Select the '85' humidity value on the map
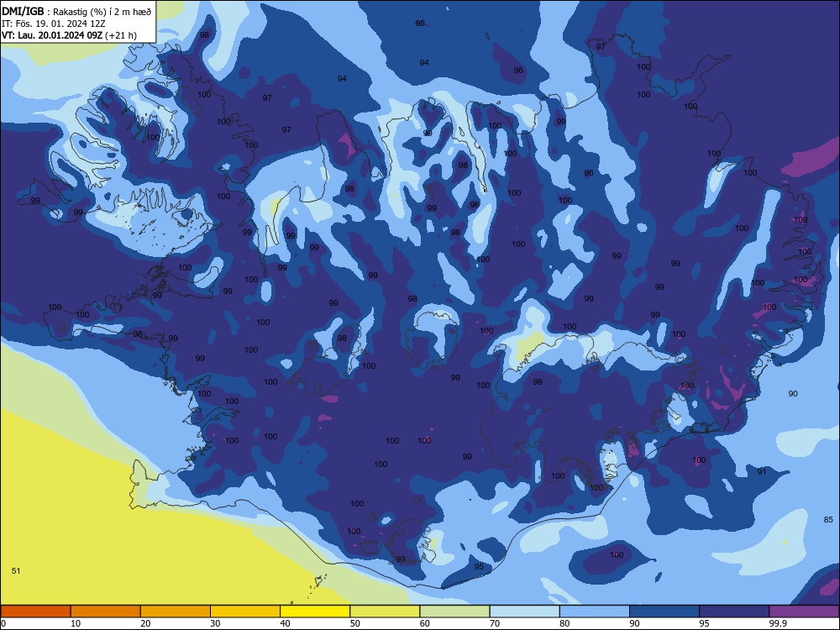The height and width of the screenshot is (630, 840). pos(828,519)
